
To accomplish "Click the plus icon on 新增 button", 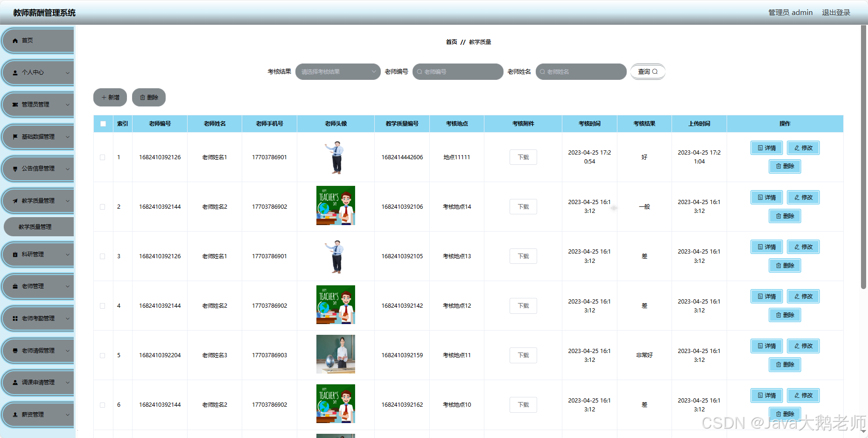I will 104,98.
